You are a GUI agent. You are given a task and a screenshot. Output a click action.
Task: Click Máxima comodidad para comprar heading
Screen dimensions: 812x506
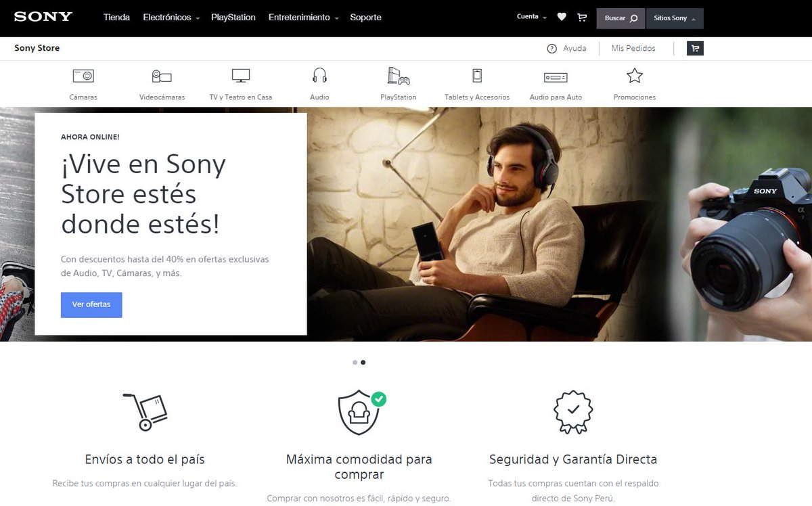(359, 467)
